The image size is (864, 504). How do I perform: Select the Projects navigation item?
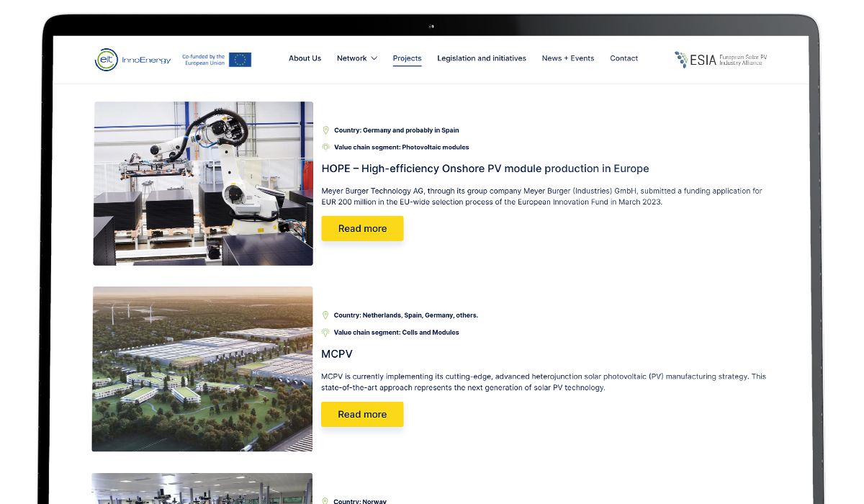pos(407,58)
